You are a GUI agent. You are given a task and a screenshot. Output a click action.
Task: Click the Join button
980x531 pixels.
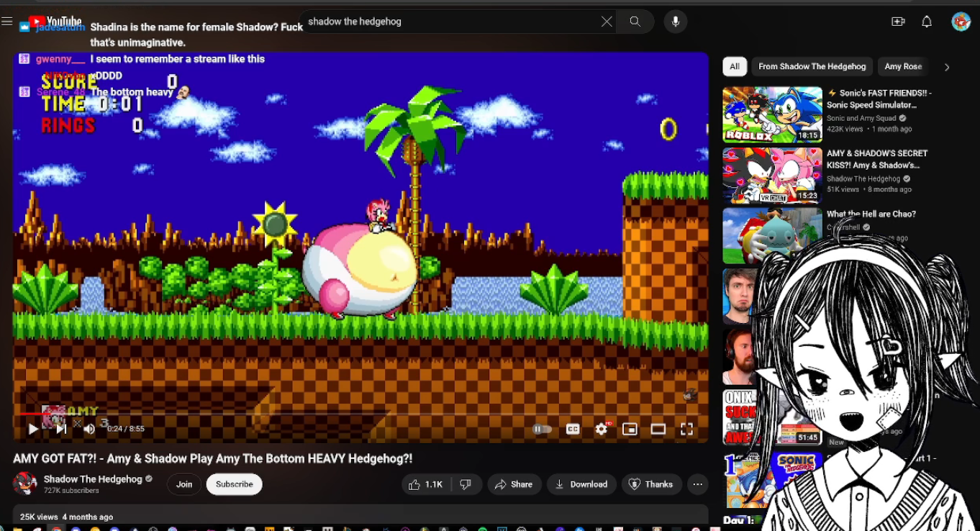(184, 484)
